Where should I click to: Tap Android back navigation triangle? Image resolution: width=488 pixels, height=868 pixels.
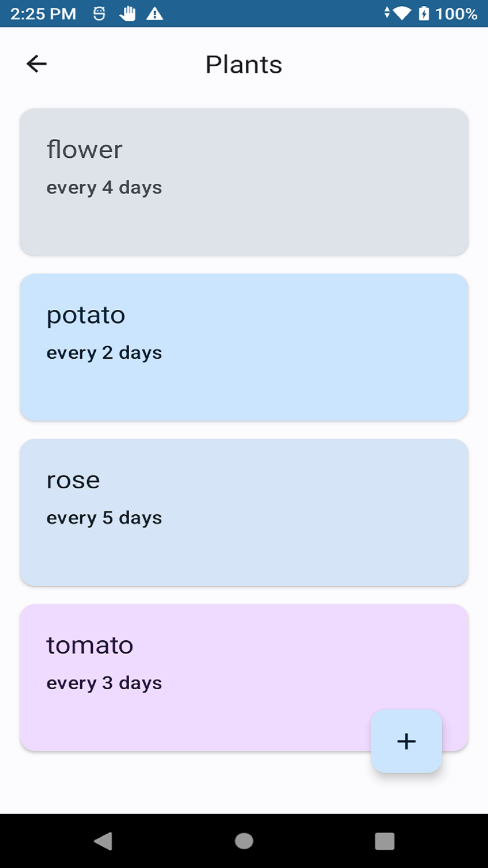103,841
